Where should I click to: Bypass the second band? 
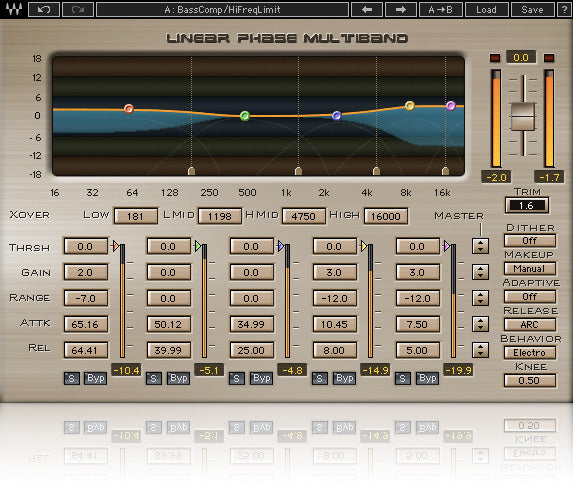point(179,379)
